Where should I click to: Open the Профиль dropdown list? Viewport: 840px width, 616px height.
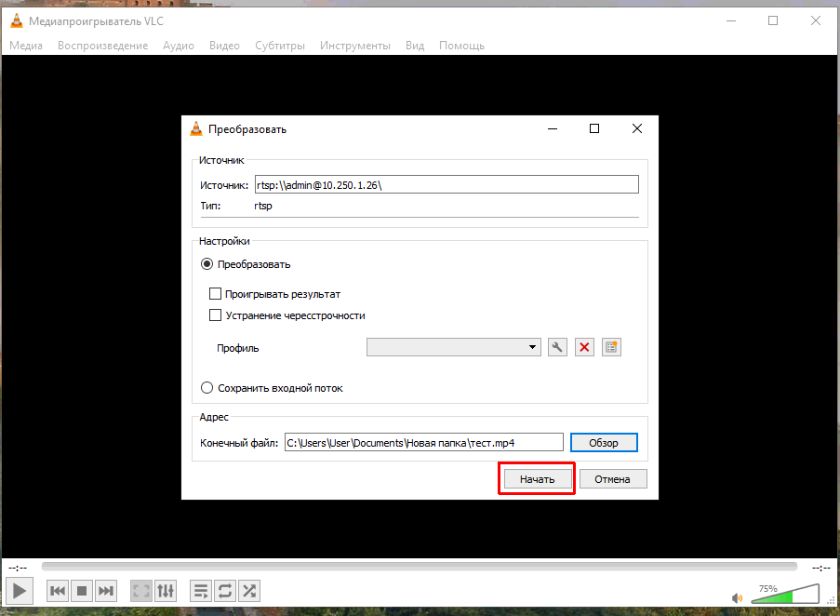click(454, 347)
